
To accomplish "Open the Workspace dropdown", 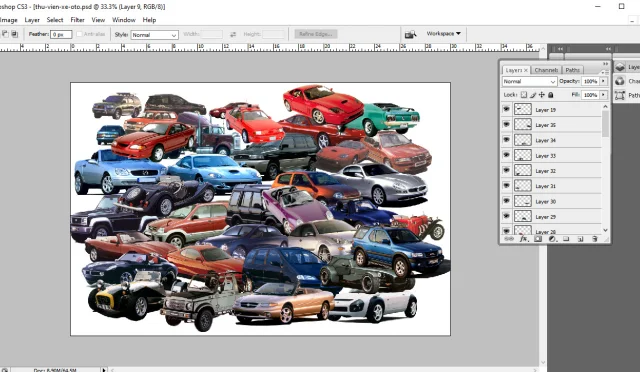I will 443,33.
